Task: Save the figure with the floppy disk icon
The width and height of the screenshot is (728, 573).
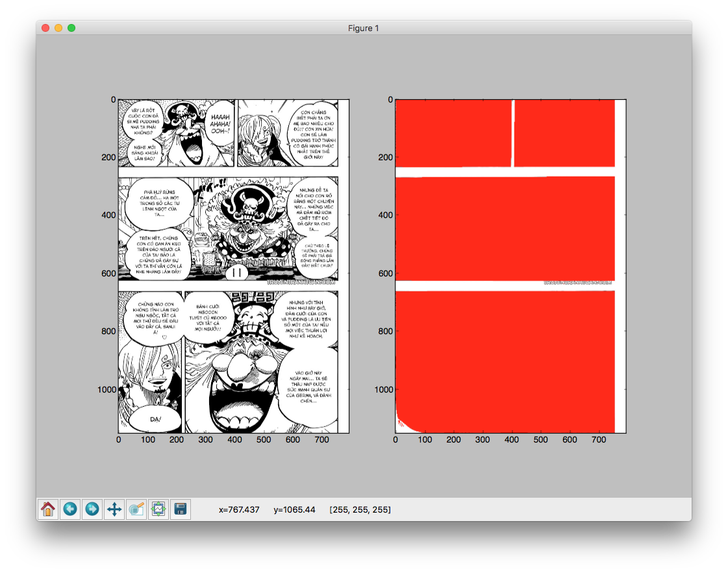Action: click(181, 509)
